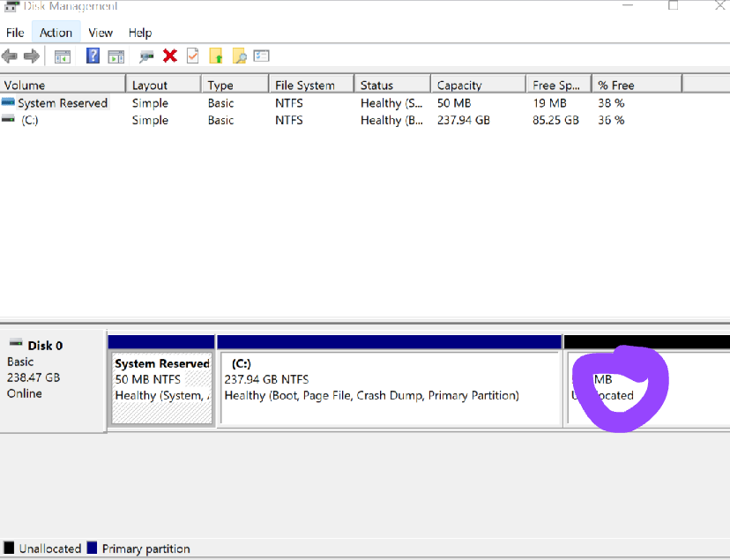Open the Help menu

pyautogui.click(x=140, y=33)
